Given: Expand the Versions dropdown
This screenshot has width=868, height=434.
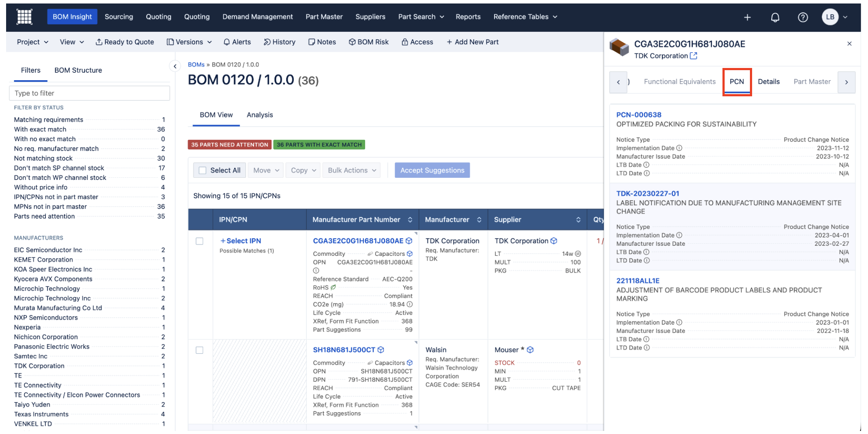Looking at the screenshot, I should click(189, 42).
